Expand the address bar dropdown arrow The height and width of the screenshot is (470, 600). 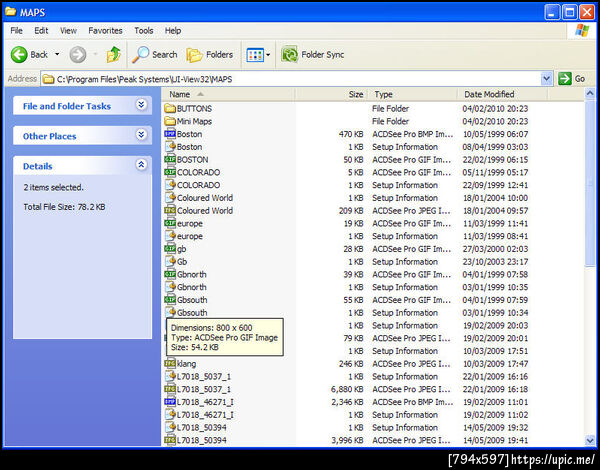(547, 79)
